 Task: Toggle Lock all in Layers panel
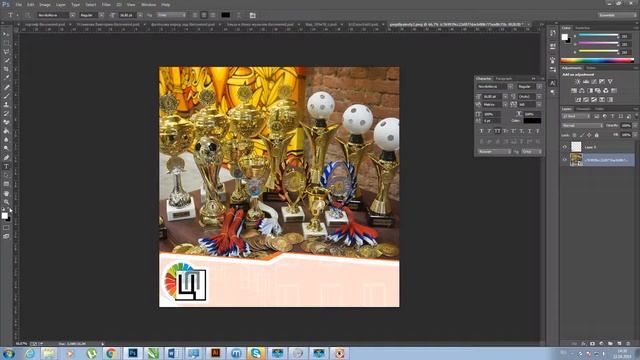point(596,135)
